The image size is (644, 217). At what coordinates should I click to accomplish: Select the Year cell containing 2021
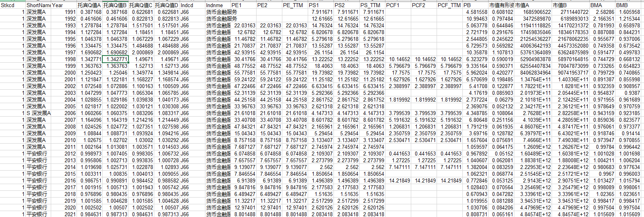64,214
